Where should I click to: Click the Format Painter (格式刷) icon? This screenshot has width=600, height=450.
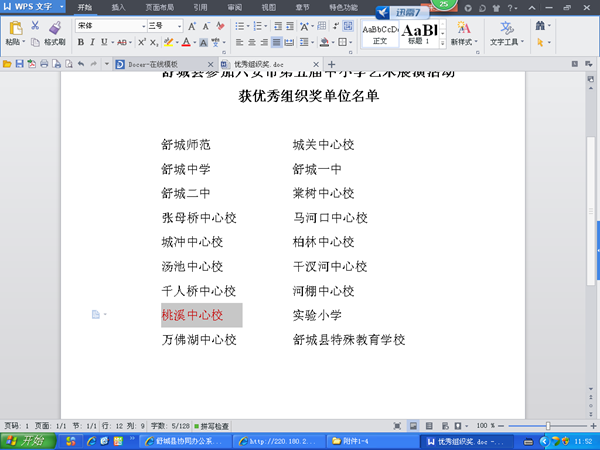pyautogui.click(x=48, y=43)
